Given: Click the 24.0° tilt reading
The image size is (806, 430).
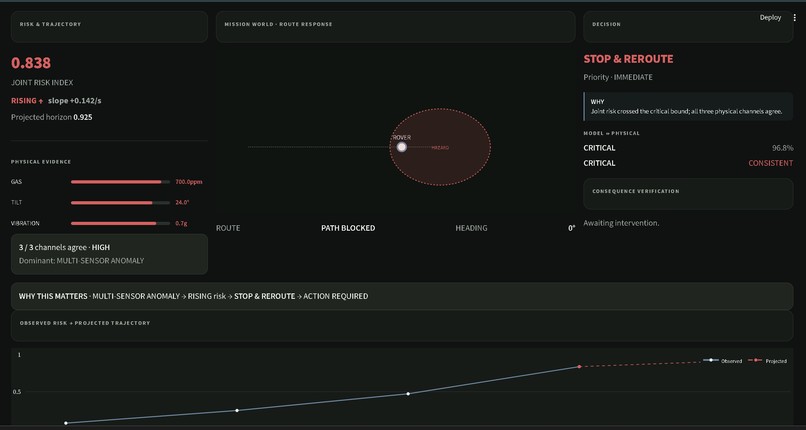Looking at the screenshot, I should 182,202.
